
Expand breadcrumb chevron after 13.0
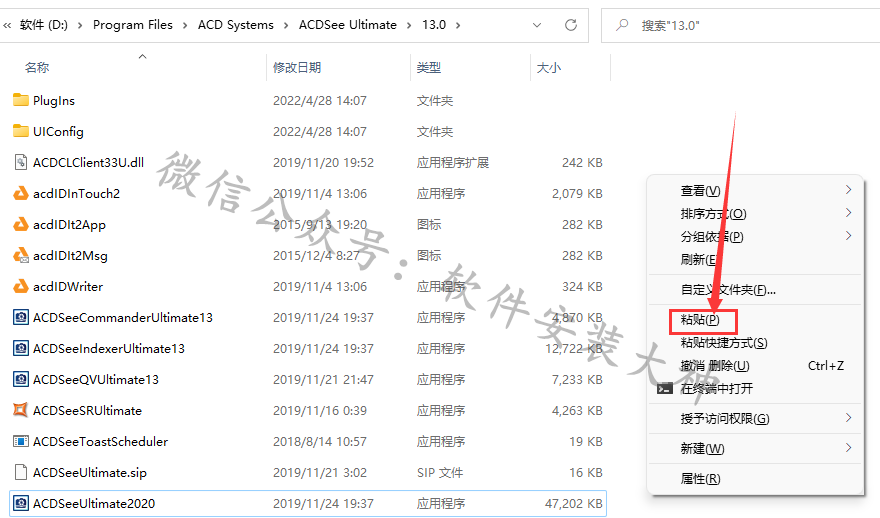(x=459, y=25)
